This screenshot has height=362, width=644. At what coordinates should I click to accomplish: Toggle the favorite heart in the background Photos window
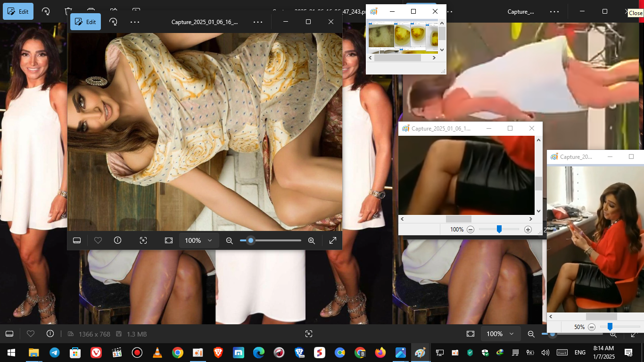point(31,334)
